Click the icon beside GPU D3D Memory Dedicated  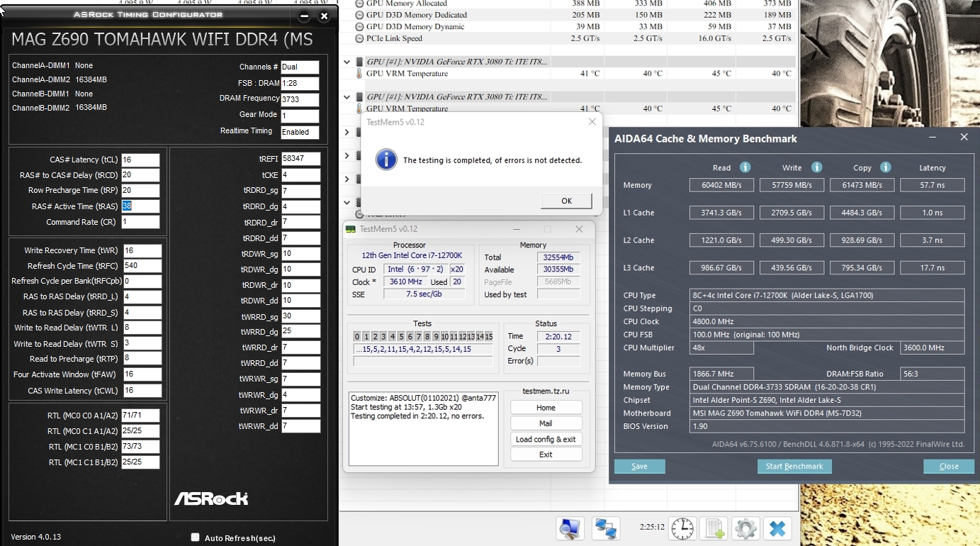tap(359, 15)
